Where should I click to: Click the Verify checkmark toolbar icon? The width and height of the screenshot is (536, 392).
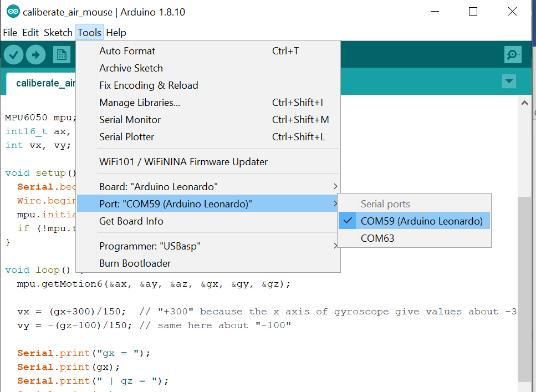14,55
